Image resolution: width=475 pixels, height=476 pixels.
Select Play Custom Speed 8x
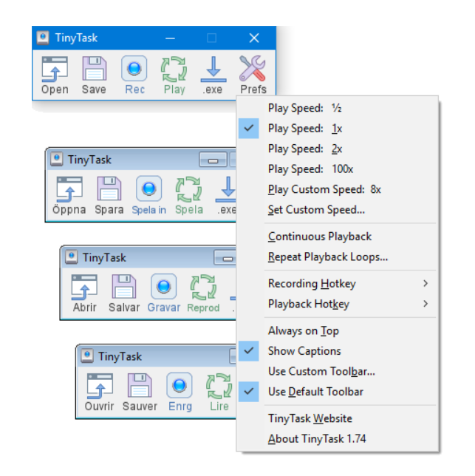coord(338,189)
